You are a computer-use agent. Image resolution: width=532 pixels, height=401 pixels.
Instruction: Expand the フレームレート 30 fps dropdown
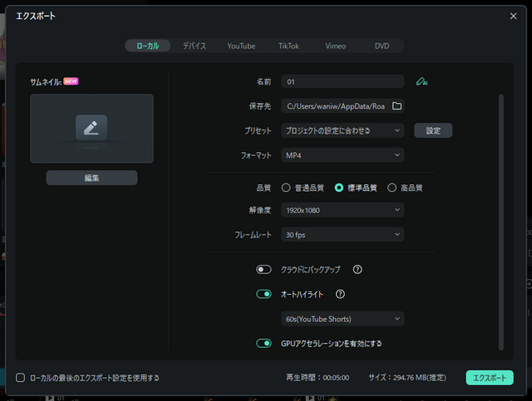pos(342,235)
